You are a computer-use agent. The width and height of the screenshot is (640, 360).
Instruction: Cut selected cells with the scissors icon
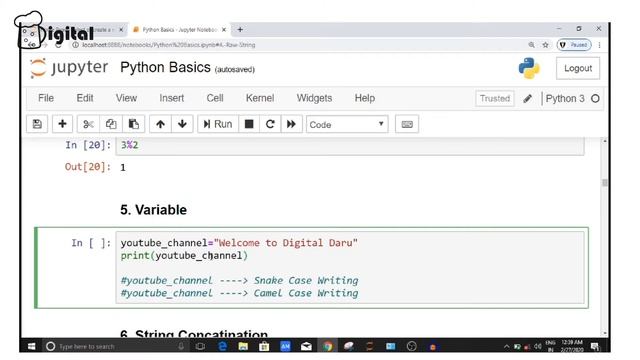click(88, 124)
